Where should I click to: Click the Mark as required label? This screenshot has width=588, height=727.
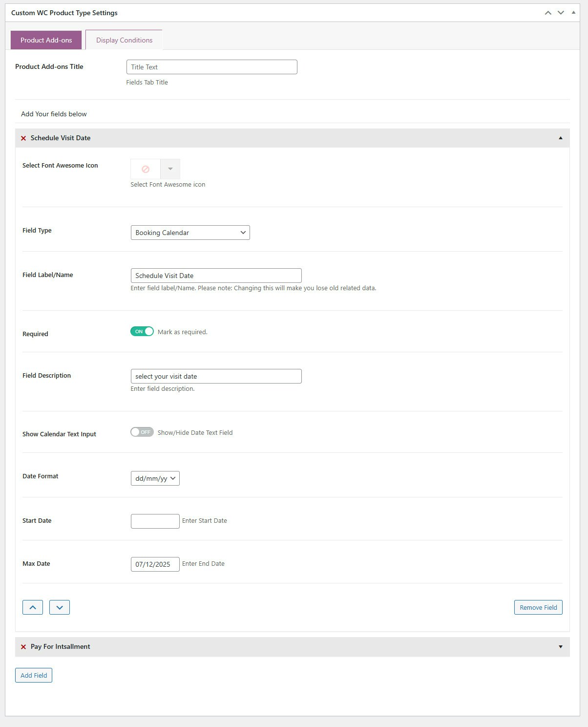183,332
